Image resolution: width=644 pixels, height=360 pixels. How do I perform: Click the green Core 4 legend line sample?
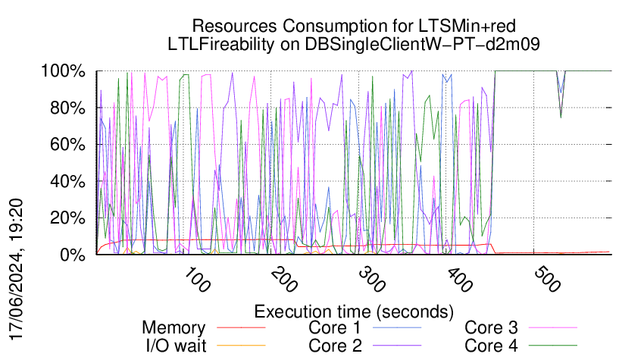point(553,346)
